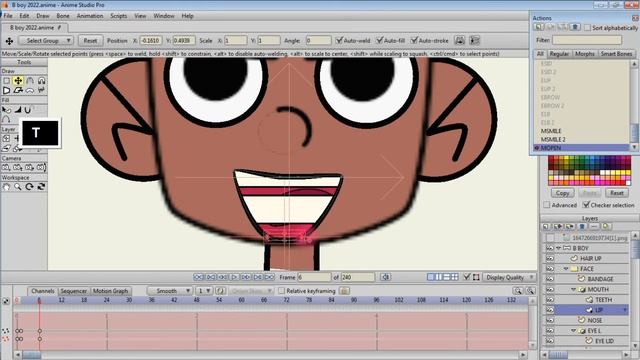
Task: Select the Pan Workspace hand tool
Action: [7, 187]
